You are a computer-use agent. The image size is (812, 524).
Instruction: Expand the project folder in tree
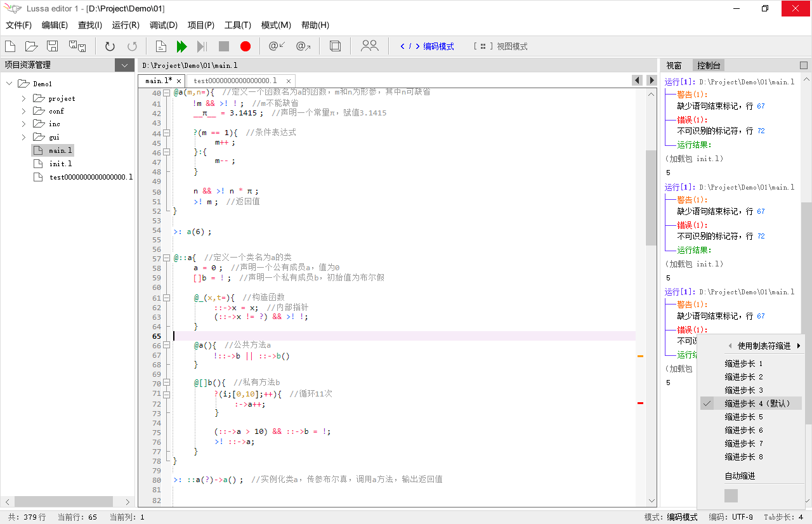click(24, 98)
